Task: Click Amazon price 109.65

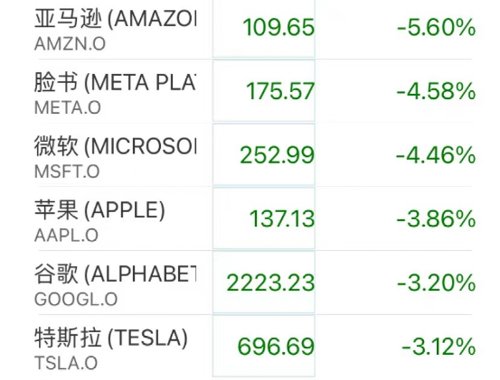Action: (x=279, y=27)
